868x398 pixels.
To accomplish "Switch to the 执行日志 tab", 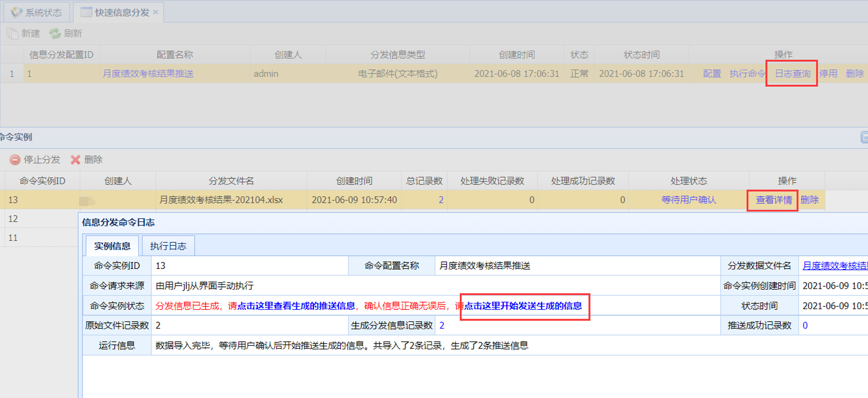I will (168, 246).
